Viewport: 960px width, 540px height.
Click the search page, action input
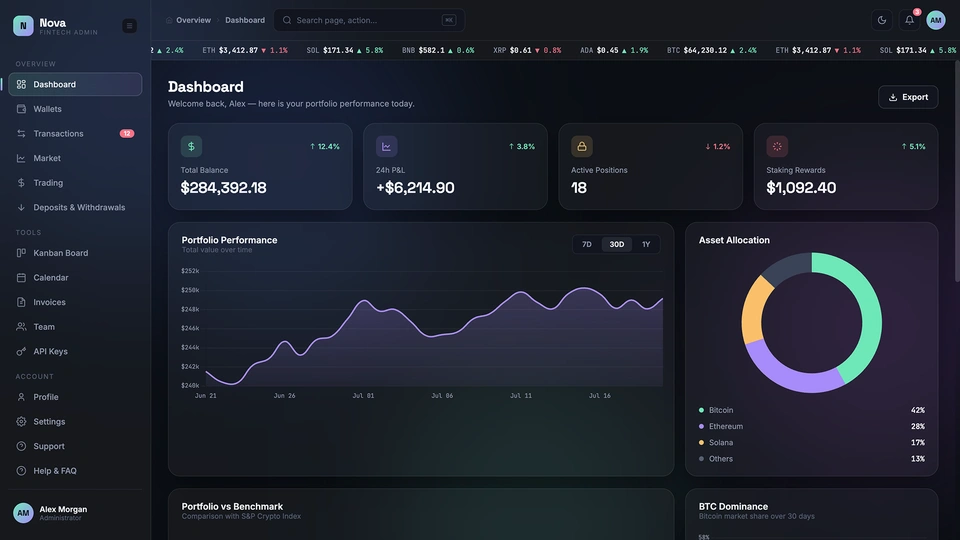(x=369, y=20)
